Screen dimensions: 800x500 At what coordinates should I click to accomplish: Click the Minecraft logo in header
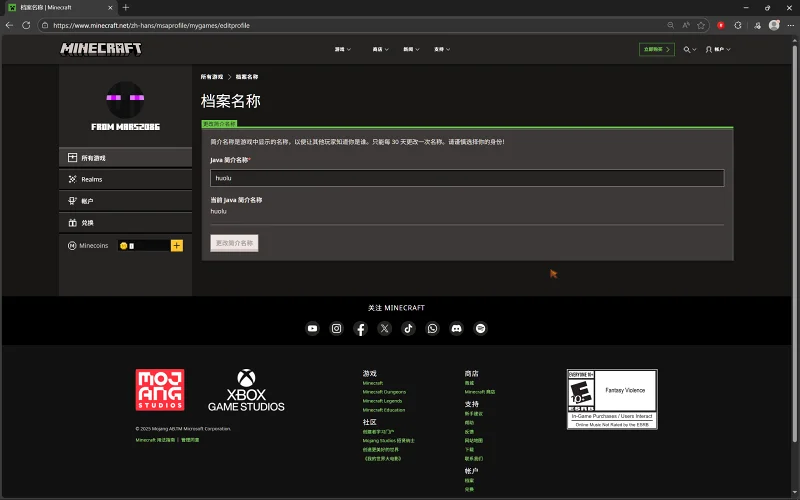(x=101, y=49)
